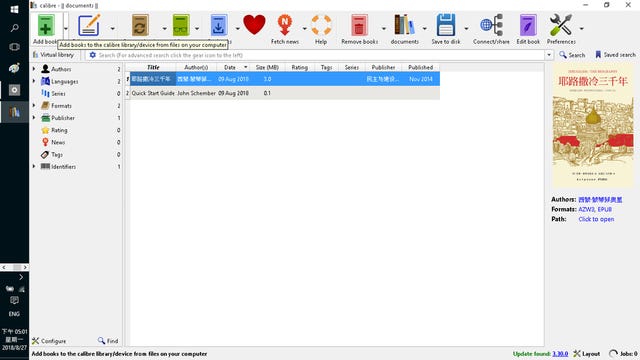Click into the search input field
The height and width of the screenshot is (360, 640).
320,55
